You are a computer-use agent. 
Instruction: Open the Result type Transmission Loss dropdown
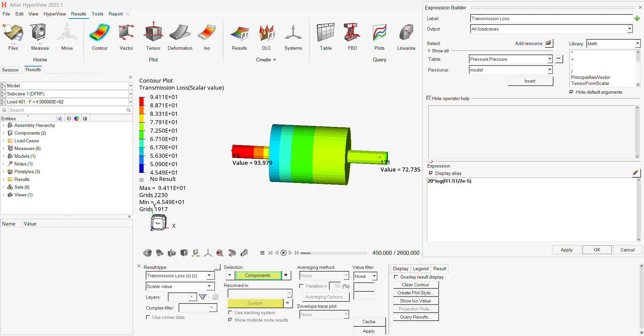coord(209,276)
